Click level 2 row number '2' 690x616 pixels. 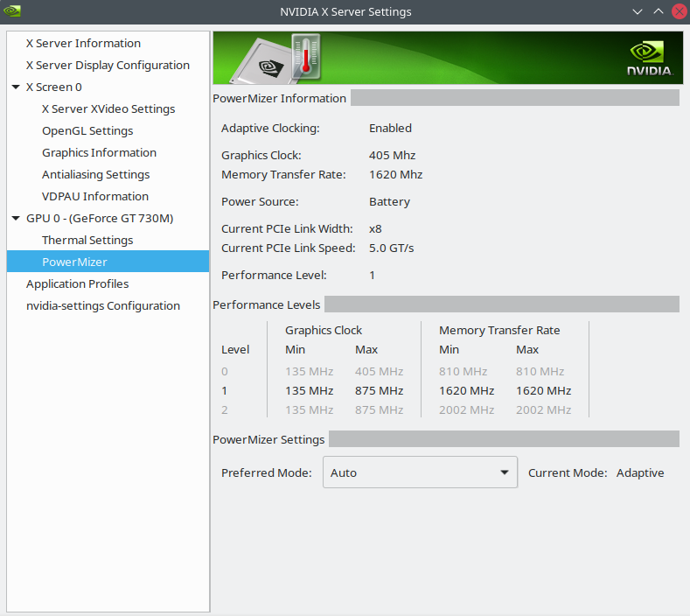point(225,410)
